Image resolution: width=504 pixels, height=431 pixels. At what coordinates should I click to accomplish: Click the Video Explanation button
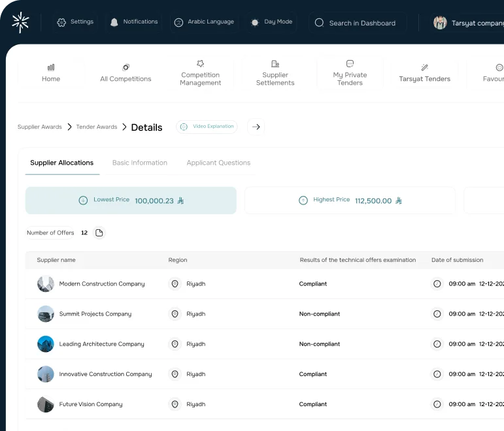point(207,127)
